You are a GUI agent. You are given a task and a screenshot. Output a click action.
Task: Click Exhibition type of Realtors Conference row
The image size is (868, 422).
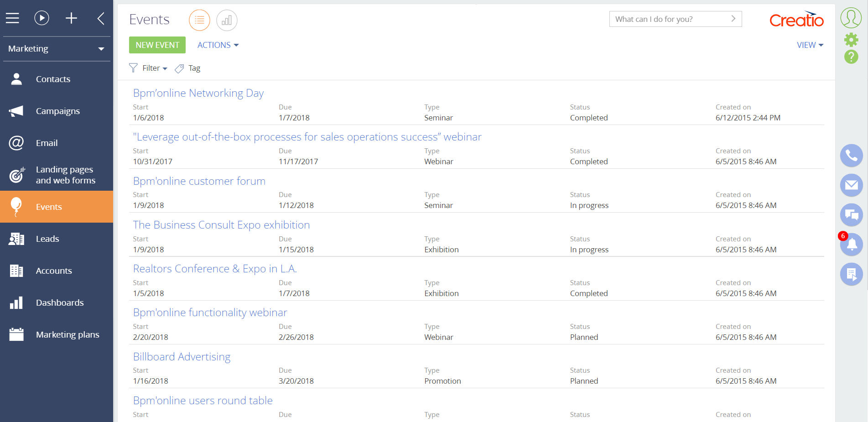[442, 293]
